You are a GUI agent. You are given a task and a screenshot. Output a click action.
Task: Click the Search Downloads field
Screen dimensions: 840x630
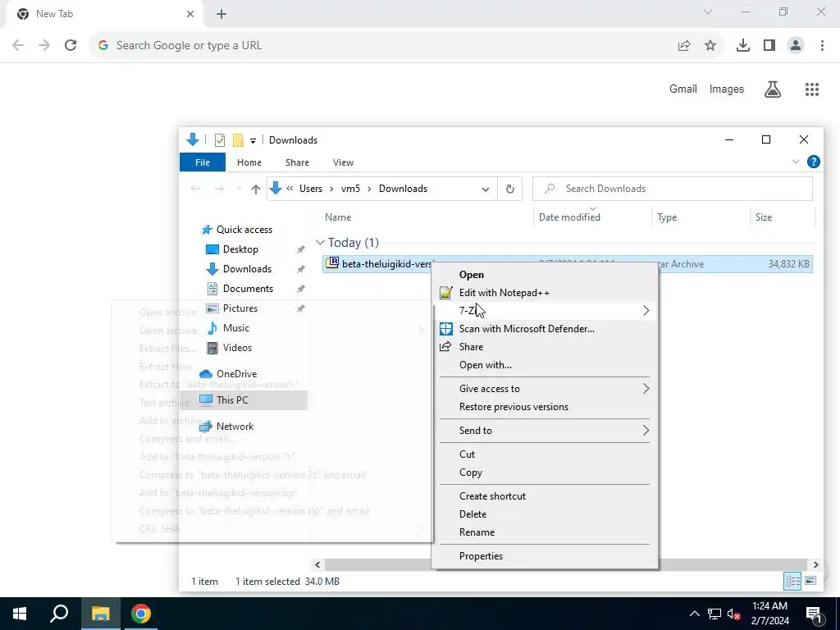tap(673, 189)
